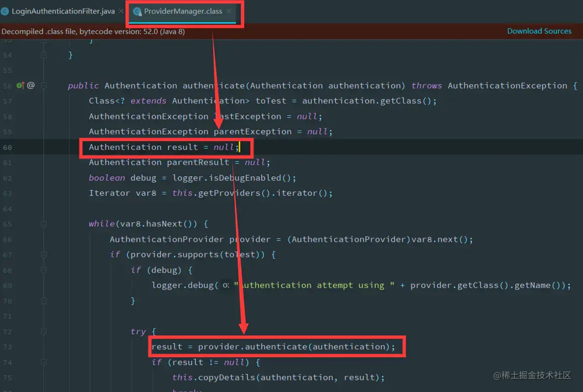
Task: Collapse the if result block at line 74
Action: click(x=44, y=362)
